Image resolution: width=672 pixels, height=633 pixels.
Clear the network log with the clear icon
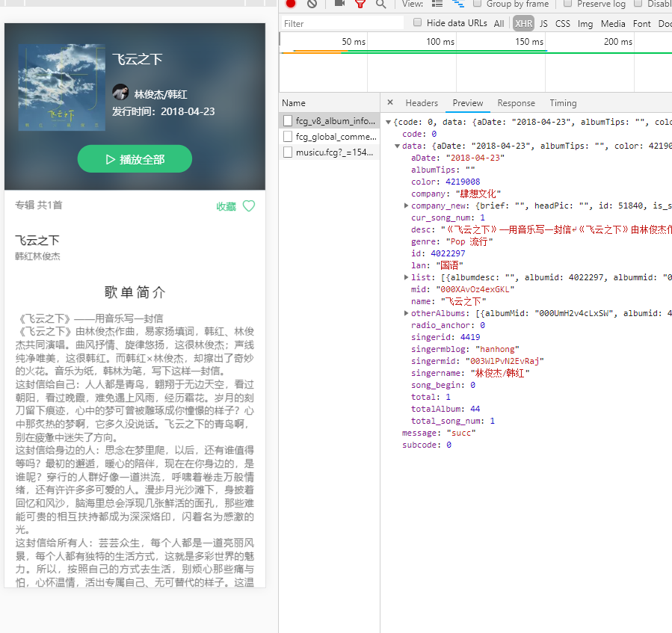tap(312, 4)
